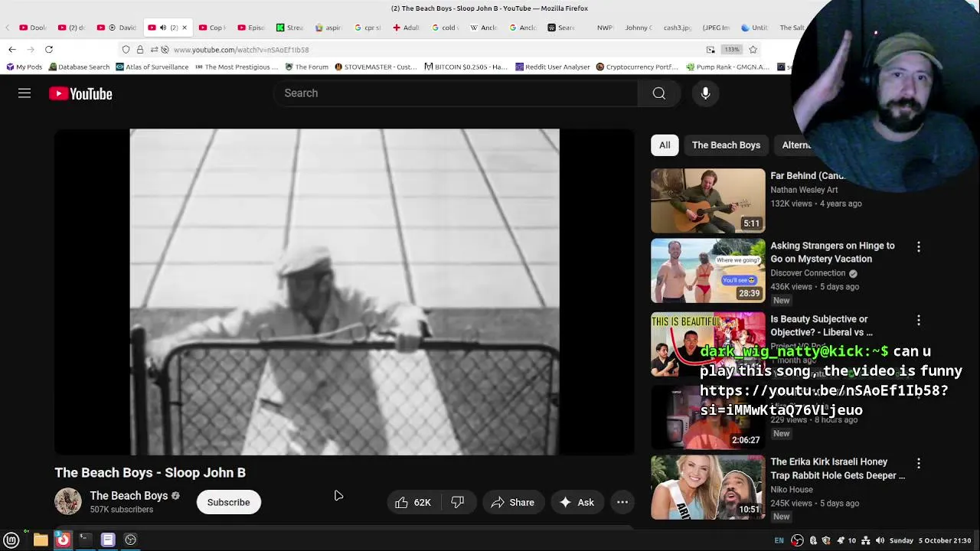The width and height of the screenshot is (980, 551).
Task: Open The Most Prestigious bookmark
Action: [x=237, y=67]
